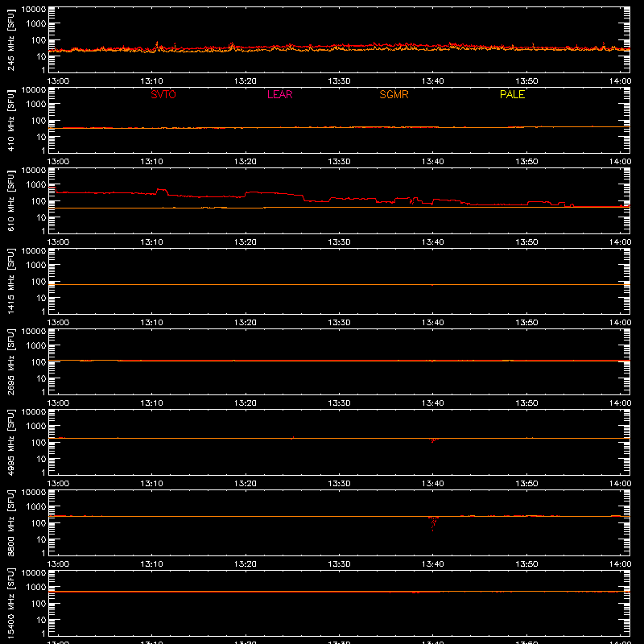Click 13:40 time label under 8800 MHz plot
The height and width of the screenshot is (644, 644).
433,564
